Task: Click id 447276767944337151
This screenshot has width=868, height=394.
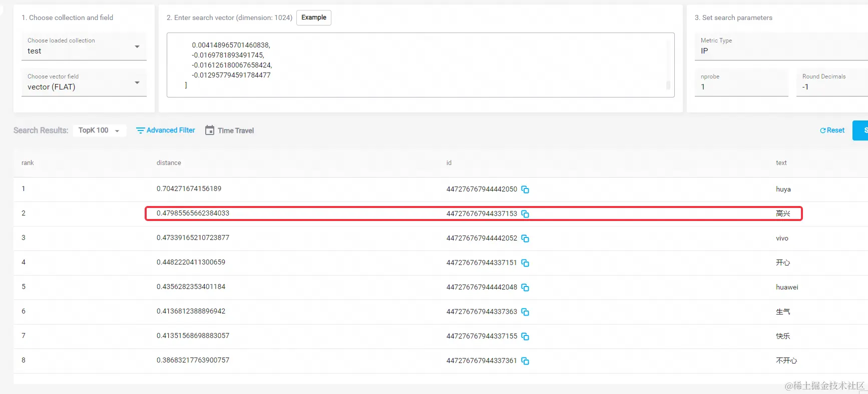Action: 482,263
